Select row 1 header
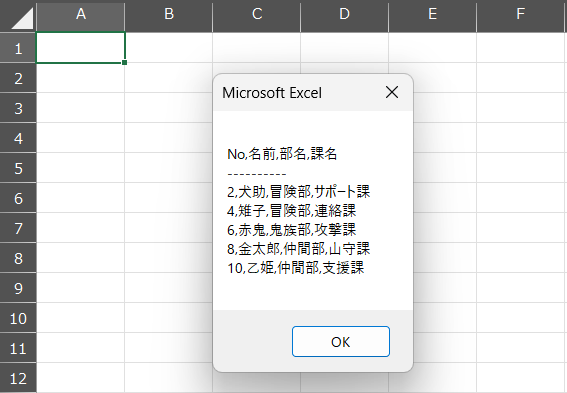567x393 pixels. pos(18,48)
